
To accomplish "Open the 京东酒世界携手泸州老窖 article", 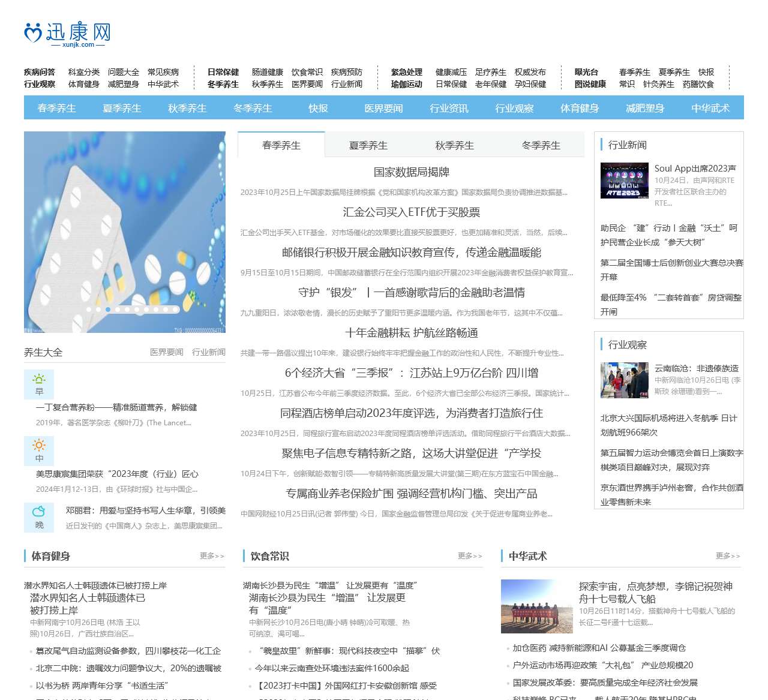I will (x=672, y=495).
